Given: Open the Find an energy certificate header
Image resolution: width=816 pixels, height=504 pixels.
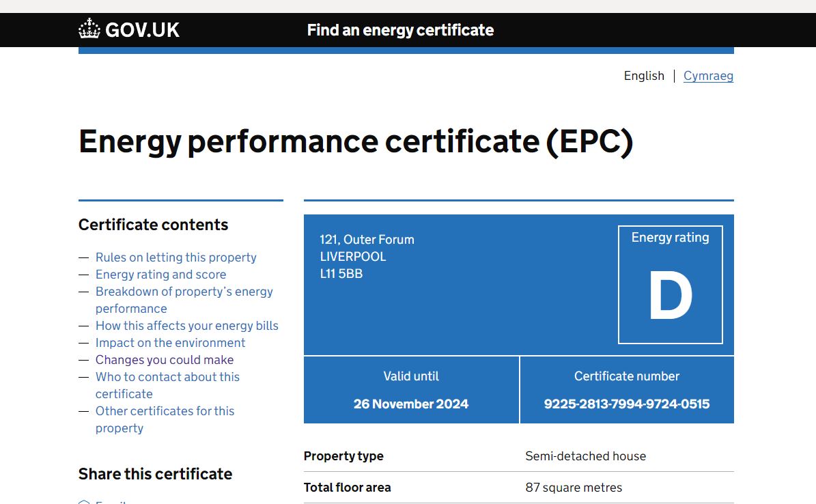Looking at the screenshot, I should (x=400, y=30).
